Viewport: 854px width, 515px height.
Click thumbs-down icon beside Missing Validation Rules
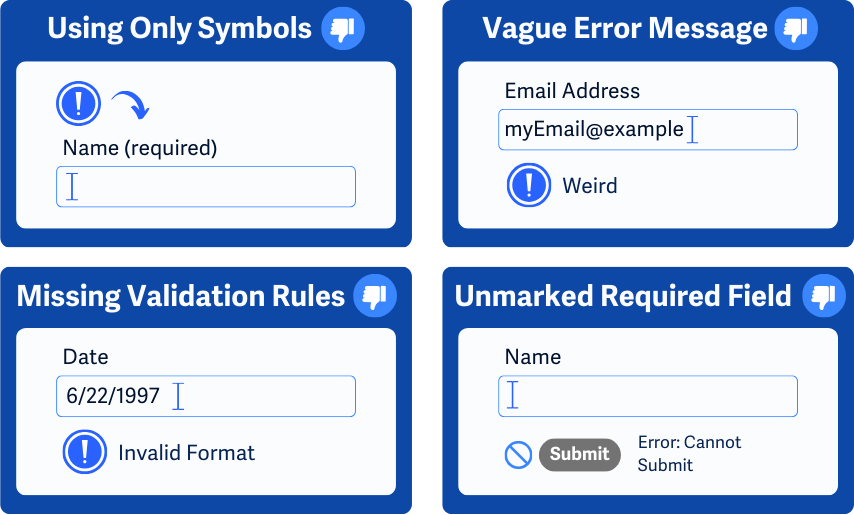[375, 296]
